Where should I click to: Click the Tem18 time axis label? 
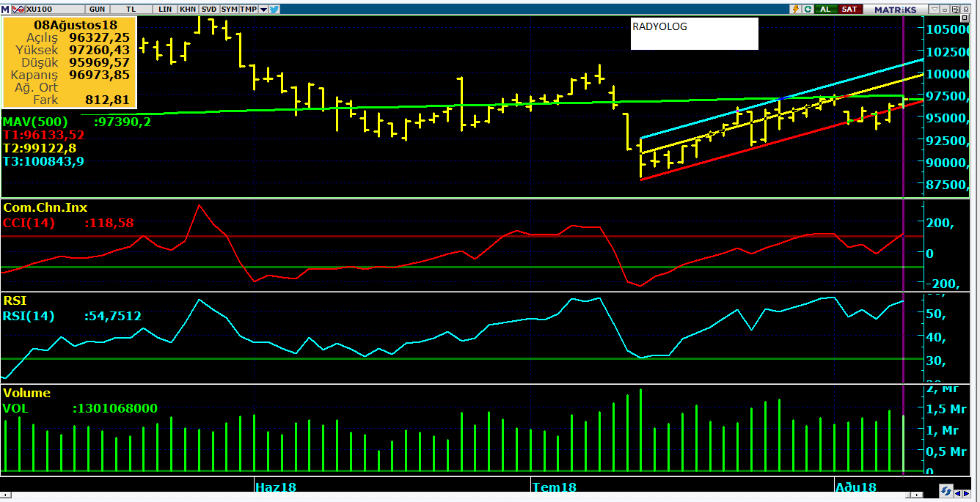555,487
